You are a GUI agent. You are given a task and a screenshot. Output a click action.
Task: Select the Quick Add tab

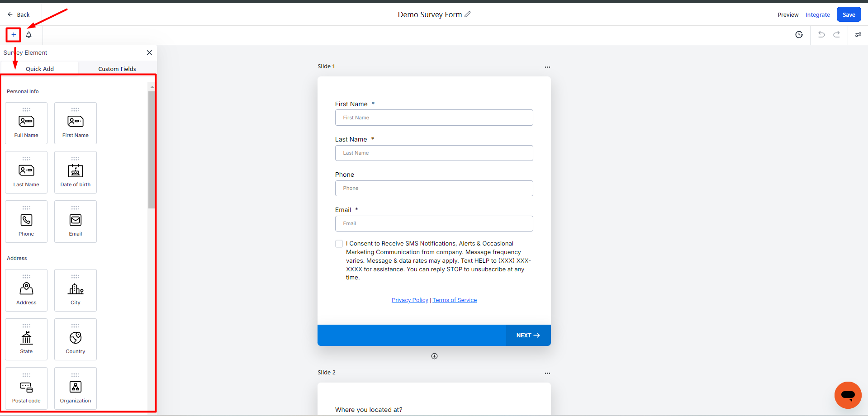click(x=40, y=69)
